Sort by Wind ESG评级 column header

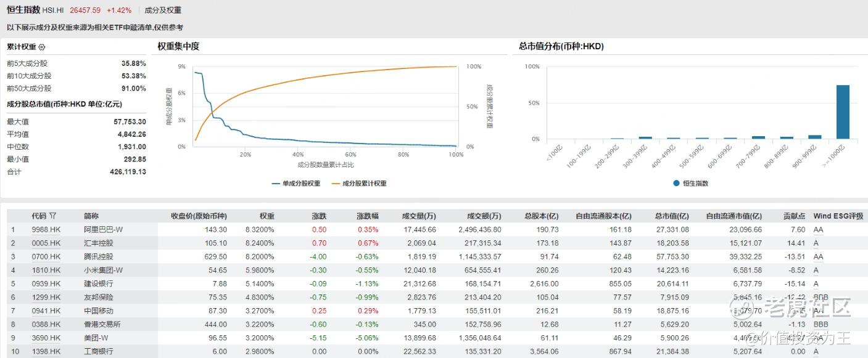coord(838,216)
